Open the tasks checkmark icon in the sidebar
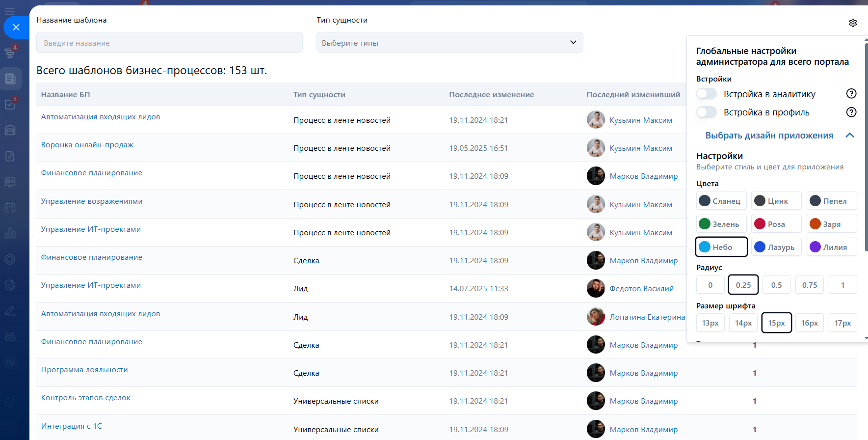 (10, 104)
